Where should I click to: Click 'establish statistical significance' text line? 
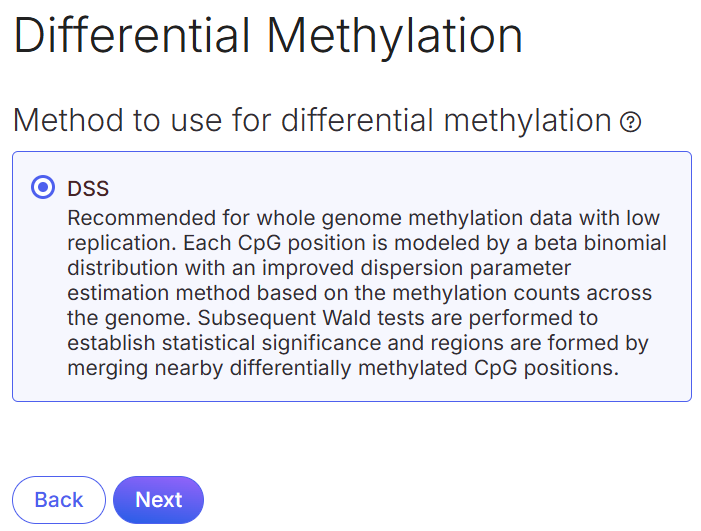pos(224,343)
